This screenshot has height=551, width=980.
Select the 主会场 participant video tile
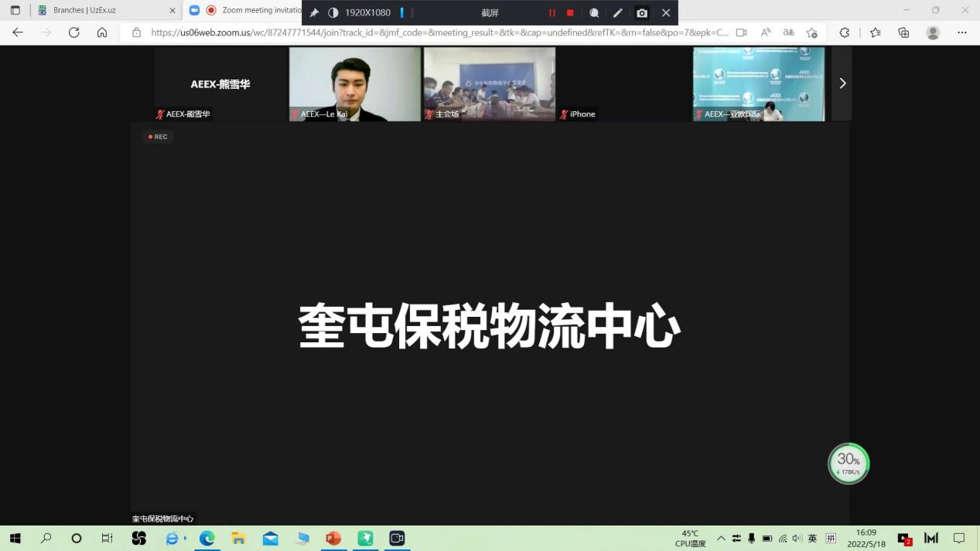click(489, 83)
